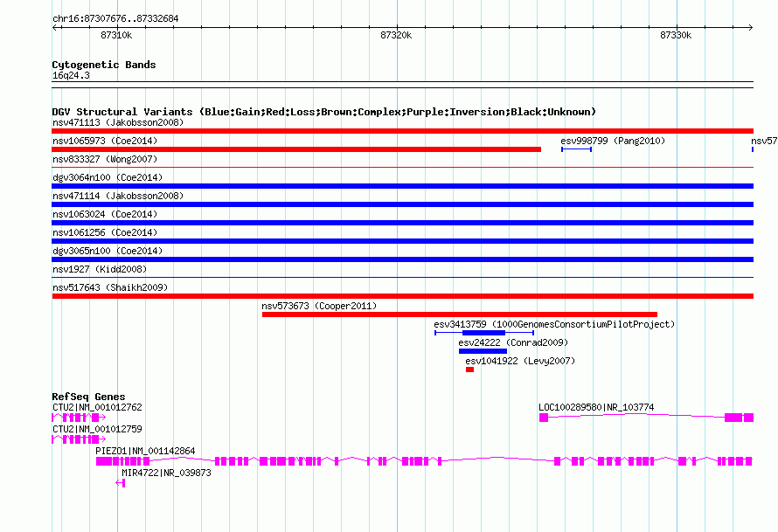The height and width of the screenshot is (532, 778).
Task: Click the 87320k ruler tick label
Action: pos(396,35)
